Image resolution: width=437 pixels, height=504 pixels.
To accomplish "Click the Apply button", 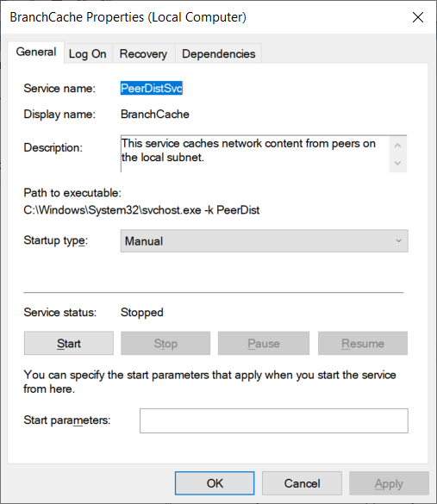I will pos(389,483).
